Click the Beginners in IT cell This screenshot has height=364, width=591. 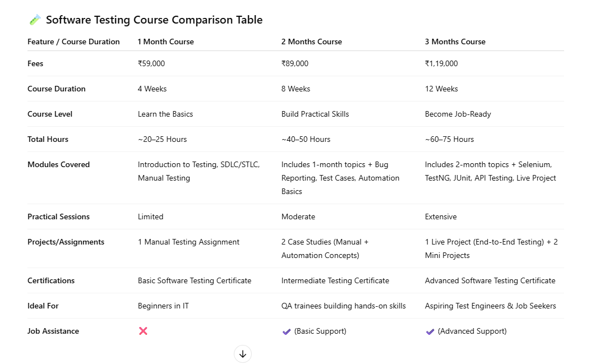[x=163, y=306]
